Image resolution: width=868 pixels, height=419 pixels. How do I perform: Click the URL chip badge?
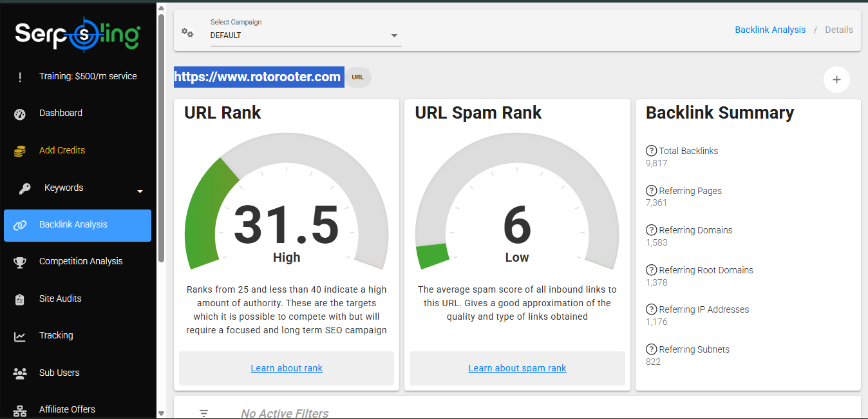coord(358,77)
